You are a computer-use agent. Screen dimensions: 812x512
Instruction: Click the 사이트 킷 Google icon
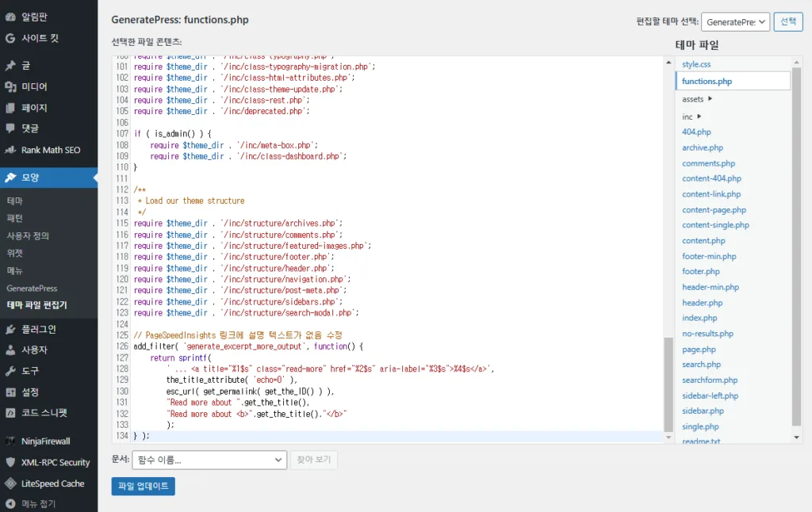(10, 38)
